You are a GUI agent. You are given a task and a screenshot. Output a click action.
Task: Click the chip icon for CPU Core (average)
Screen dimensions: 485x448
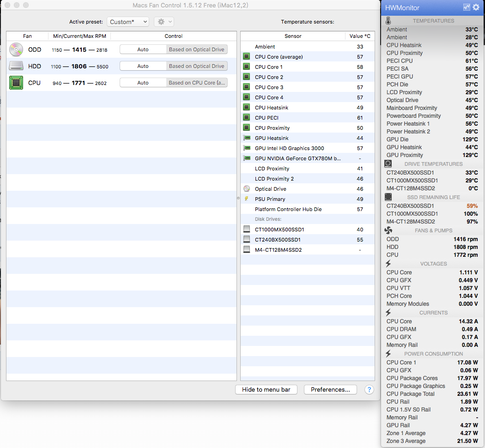(x=247, y=57)
